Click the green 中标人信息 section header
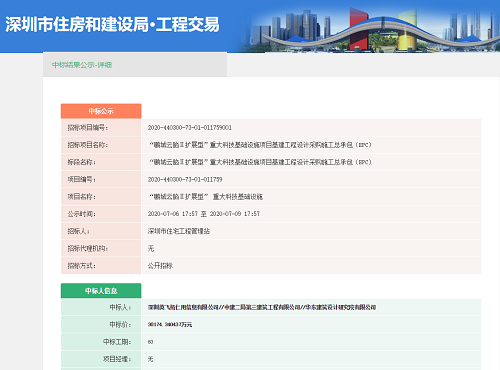 [101, 291]
